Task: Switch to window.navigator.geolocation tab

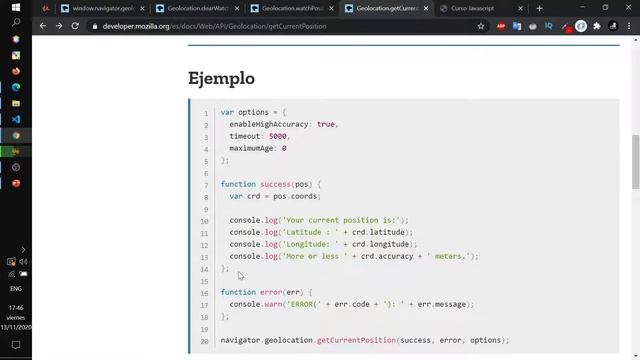Action: pos(103,8)
